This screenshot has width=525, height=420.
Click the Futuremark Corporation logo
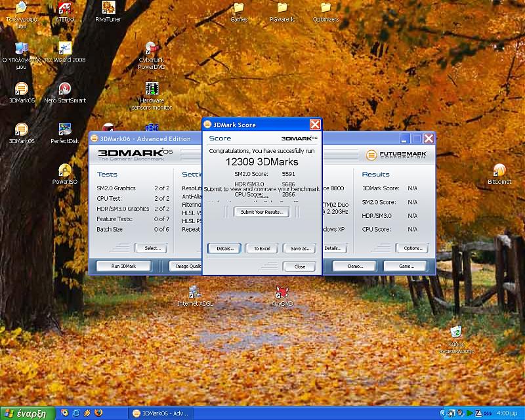point(396,155)
